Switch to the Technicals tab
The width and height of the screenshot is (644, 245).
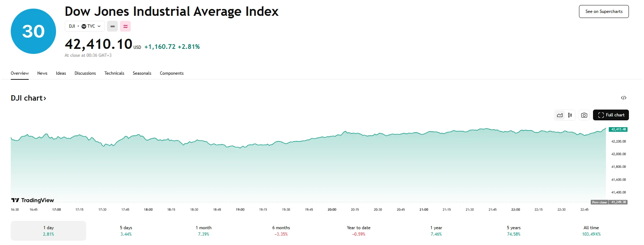pyautogui.click(x=114, y=73)
